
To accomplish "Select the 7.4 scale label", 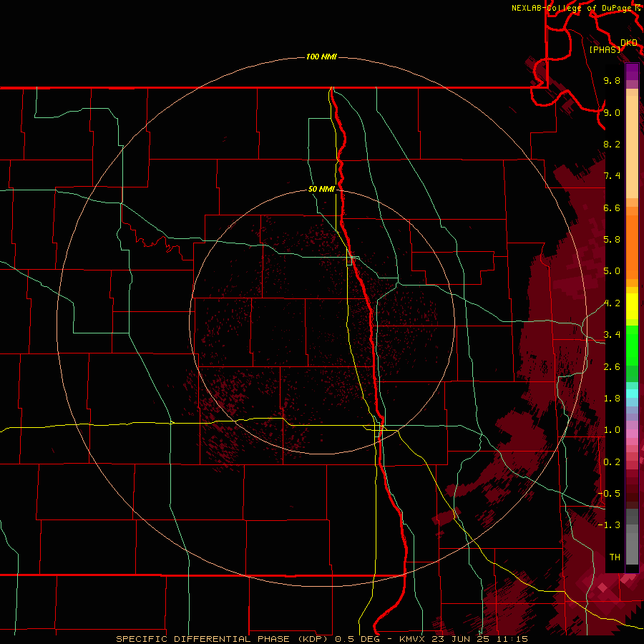I will tap(612, 176).
